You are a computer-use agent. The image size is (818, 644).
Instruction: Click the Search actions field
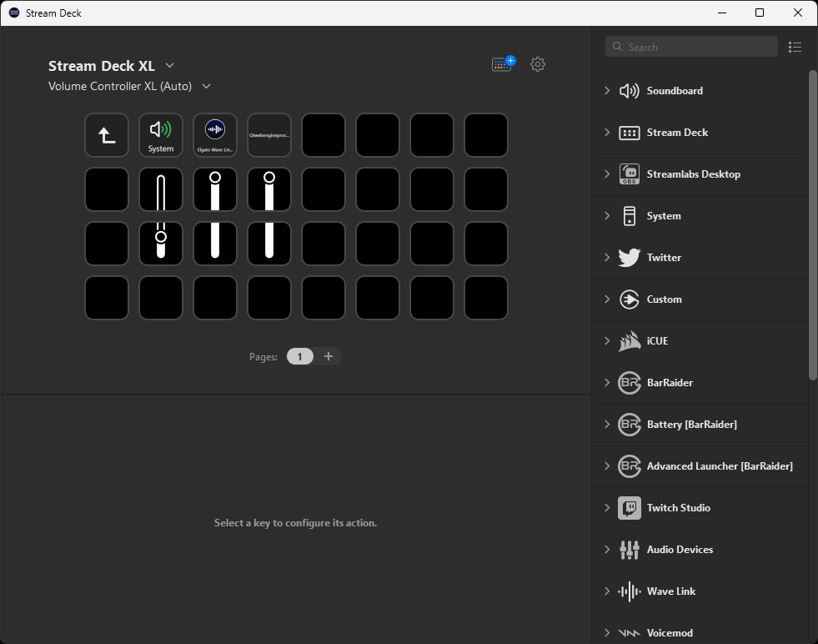[691, 47]
